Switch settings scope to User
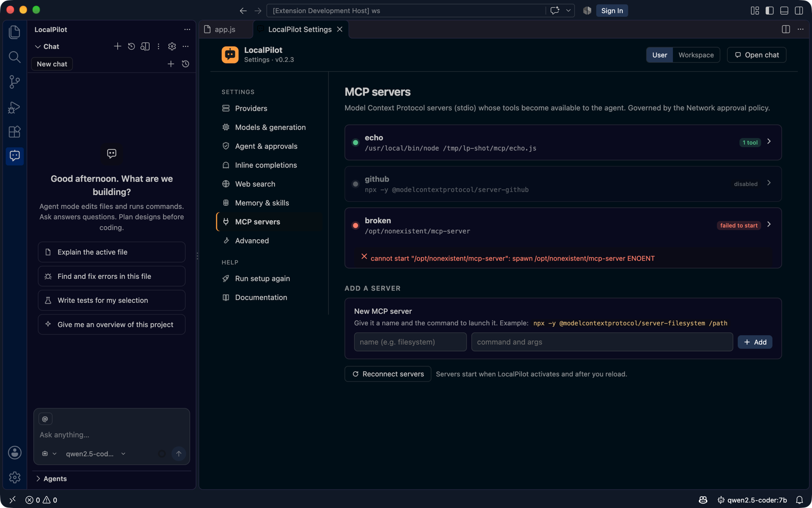This screenshot has height=508, width=812. tap(659, 55)
